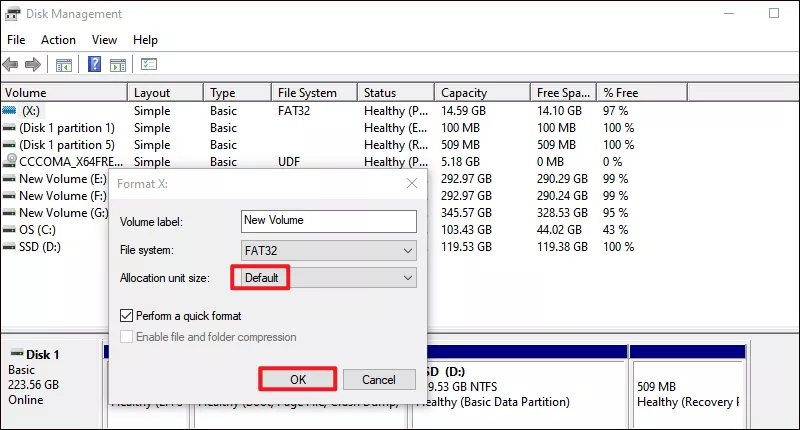Click Cancel in the Format dialog
The height and width of the screenshot is (430, 800).
[379, 380]
